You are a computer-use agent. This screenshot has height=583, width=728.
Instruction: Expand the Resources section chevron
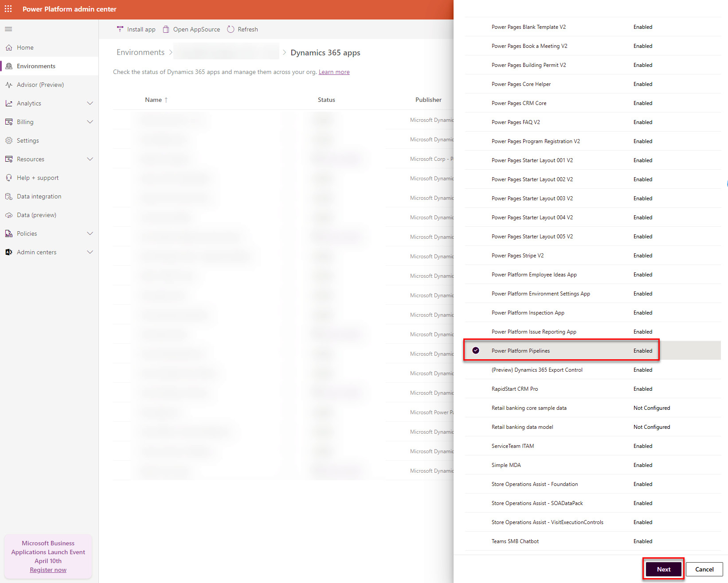click(90, 159)
